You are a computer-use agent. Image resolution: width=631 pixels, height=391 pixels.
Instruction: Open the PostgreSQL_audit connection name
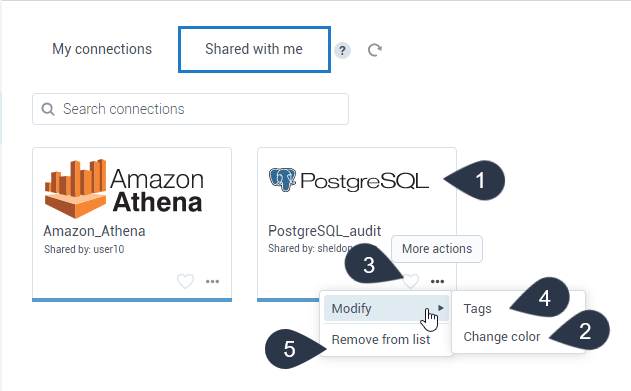[x=324, y=231]
